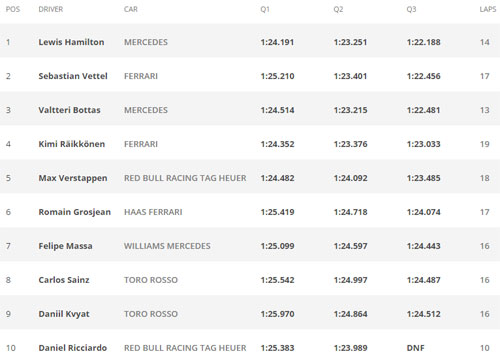The height and width of the screenshot is (360, 500).
Task: Click the DNF entry for Ricciardo
Action: pyautogui.click(x=416, y=348)
